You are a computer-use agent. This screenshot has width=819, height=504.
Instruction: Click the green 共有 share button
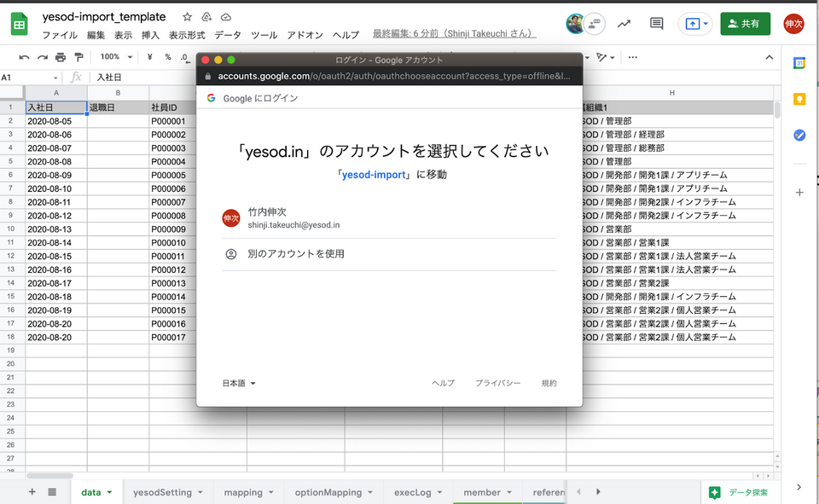[x=745, y=24]
